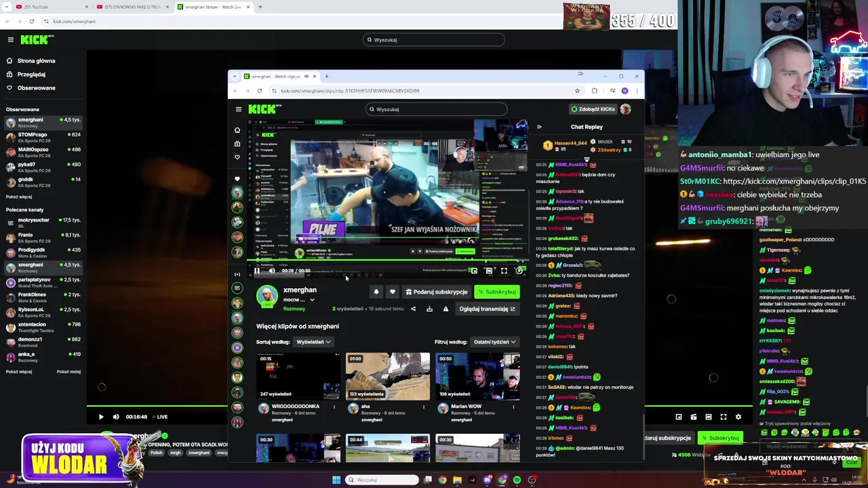The width and height of the screenshot is (868, 488).
Task: Open profile avatar in front window
Action: [x=625, y=109]
